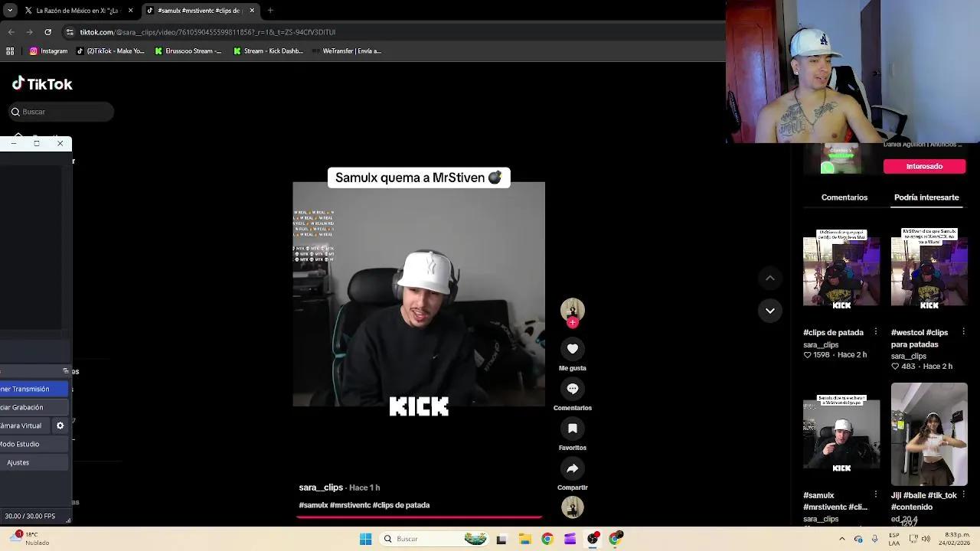This screenshot has height=551, width=980.
Task: Click the search magnifier icon in TikTok
Action: (x=15, y=112)
